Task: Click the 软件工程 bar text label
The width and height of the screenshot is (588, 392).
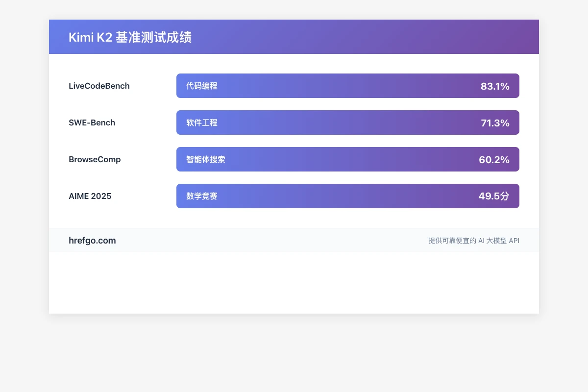Action: (x=201, y=122)
